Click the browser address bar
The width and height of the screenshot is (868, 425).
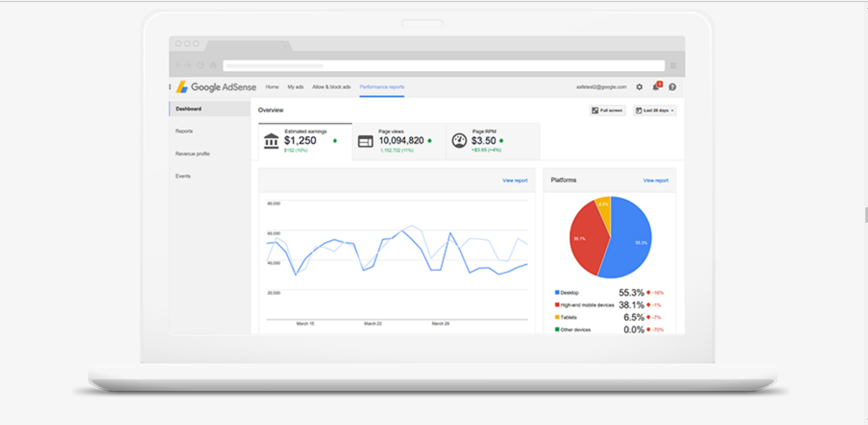[x=443, y=65]
